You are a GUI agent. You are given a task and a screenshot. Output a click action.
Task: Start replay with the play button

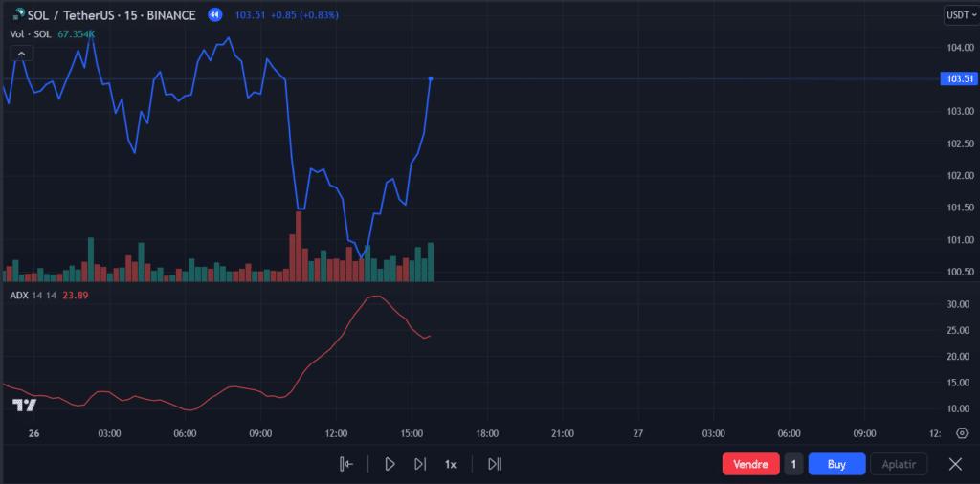coord(390,464)
